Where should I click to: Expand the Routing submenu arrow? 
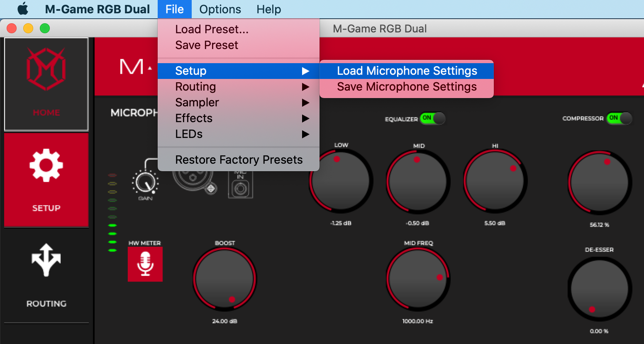[306, 87]
